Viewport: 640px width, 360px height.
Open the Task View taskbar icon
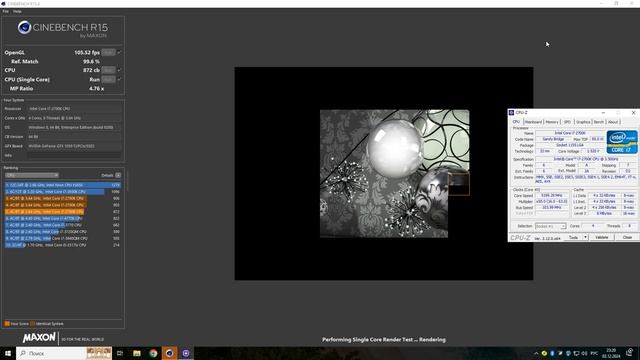click(120, 353)
